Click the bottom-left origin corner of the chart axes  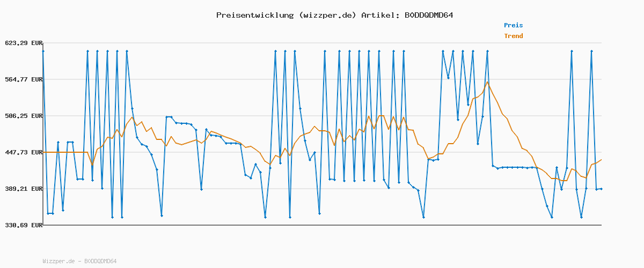coord(43,225)
